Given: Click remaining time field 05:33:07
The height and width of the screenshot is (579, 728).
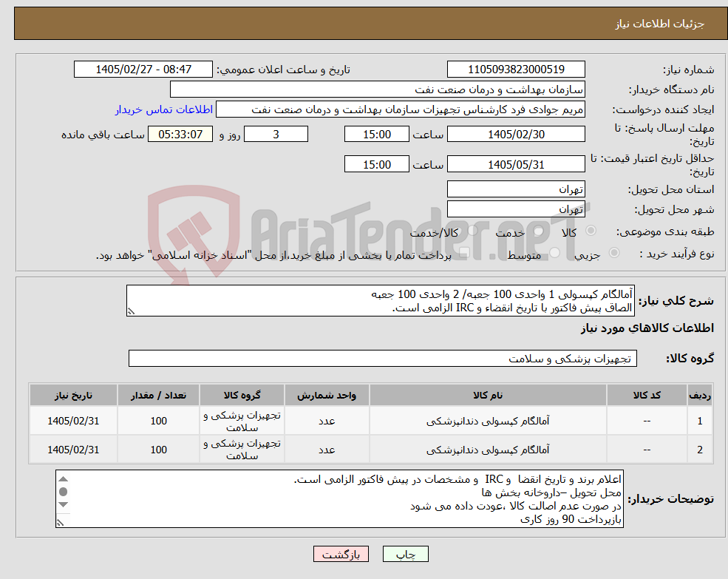Looking at the screenshot, I should click(x=180, y=135).
